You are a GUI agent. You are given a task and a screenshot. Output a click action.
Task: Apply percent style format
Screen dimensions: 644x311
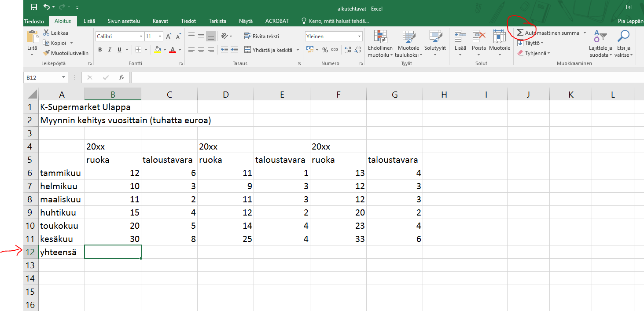325,50
